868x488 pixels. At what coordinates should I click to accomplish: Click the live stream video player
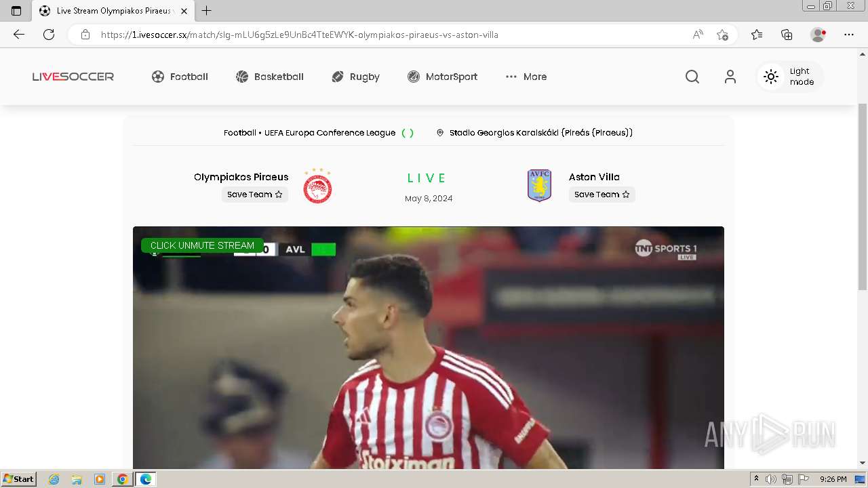point(429,348)
